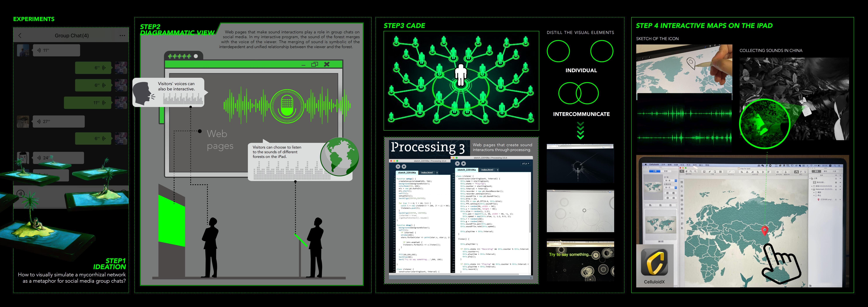Click the back arrow in Group Chat header

20,35
